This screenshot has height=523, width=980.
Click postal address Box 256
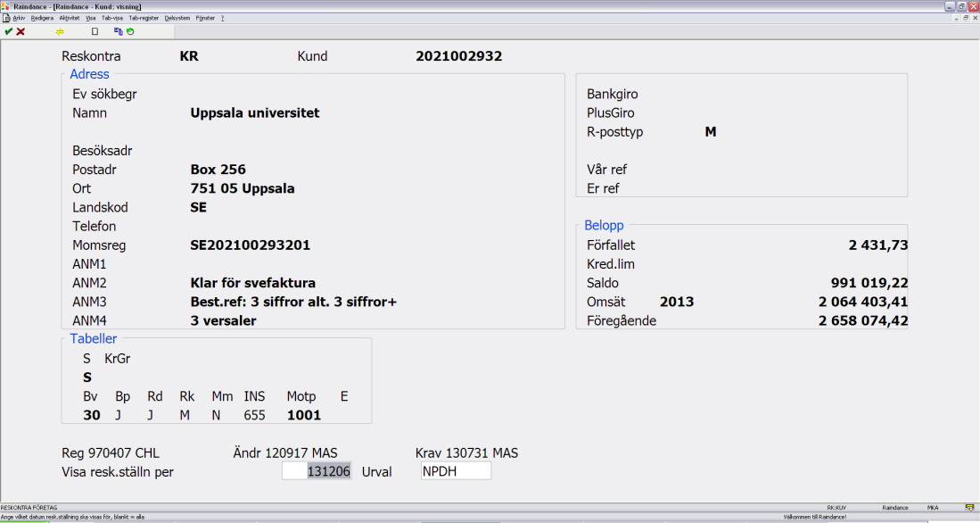218,170
